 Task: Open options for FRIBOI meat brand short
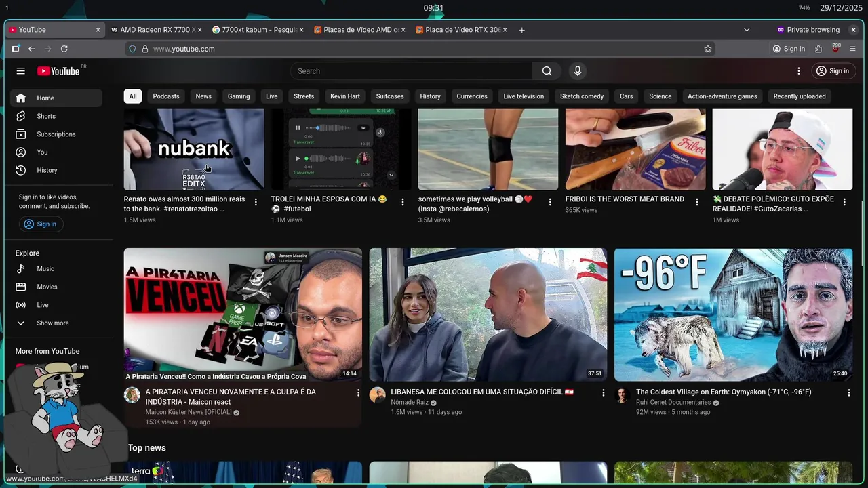pos(697,202)
